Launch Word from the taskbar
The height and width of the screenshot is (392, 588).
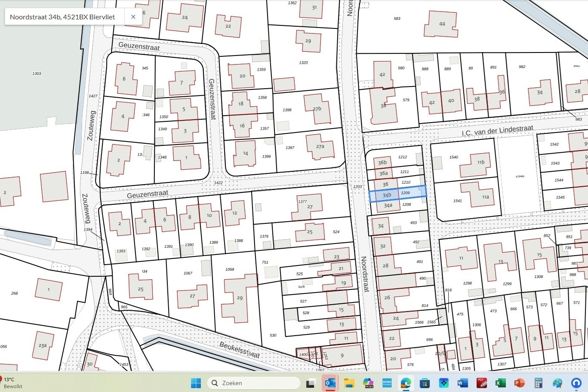tap(462, 383)
